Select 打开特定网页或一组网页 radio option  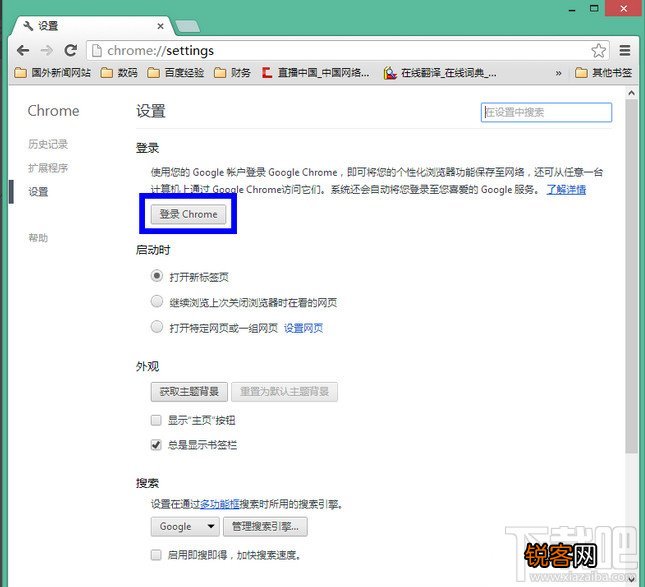[x=157, y=327]
